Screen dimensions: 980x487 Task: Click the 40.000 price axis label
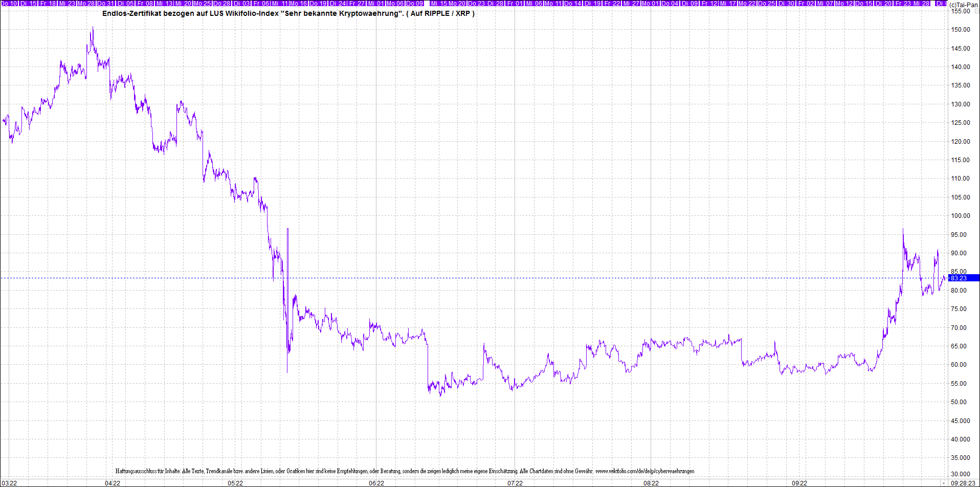point(960,439)
